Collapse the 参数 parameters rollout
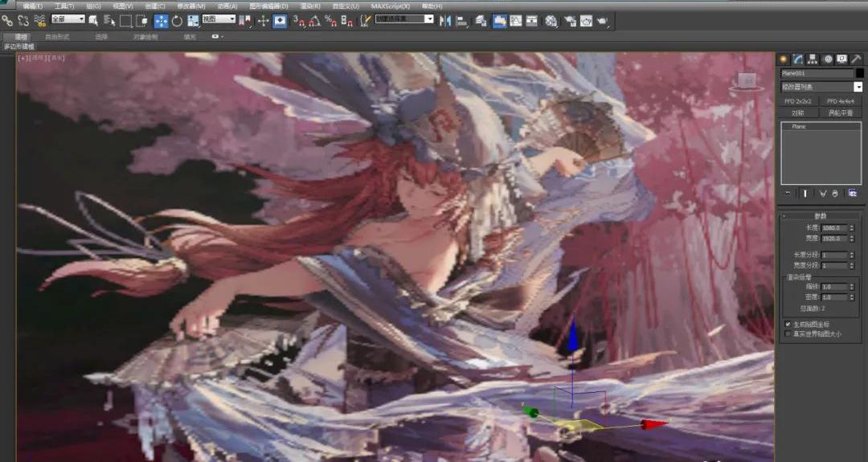The height and width of the screenshot is (462, 868). 821,216
